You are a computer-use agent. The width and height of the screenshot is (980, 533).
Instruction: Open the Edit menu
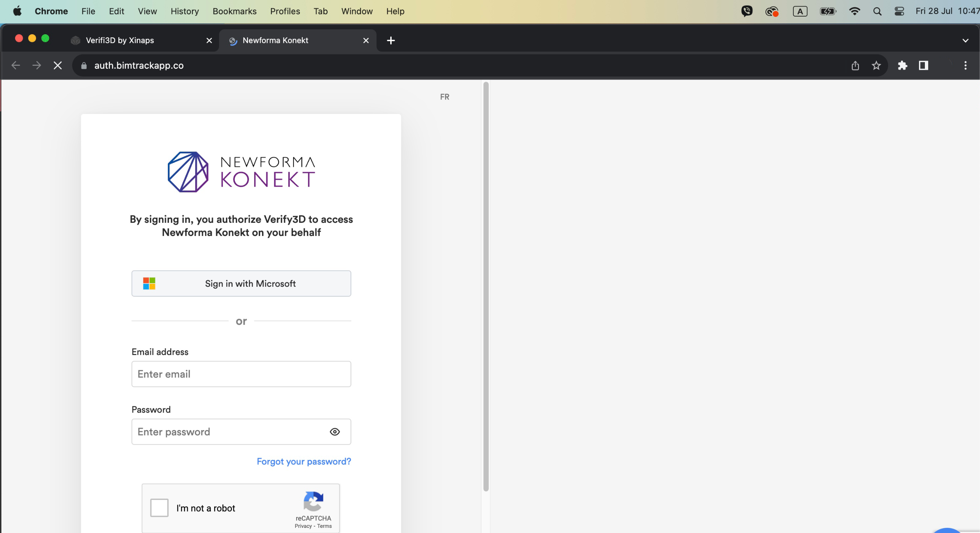(116, 11)
